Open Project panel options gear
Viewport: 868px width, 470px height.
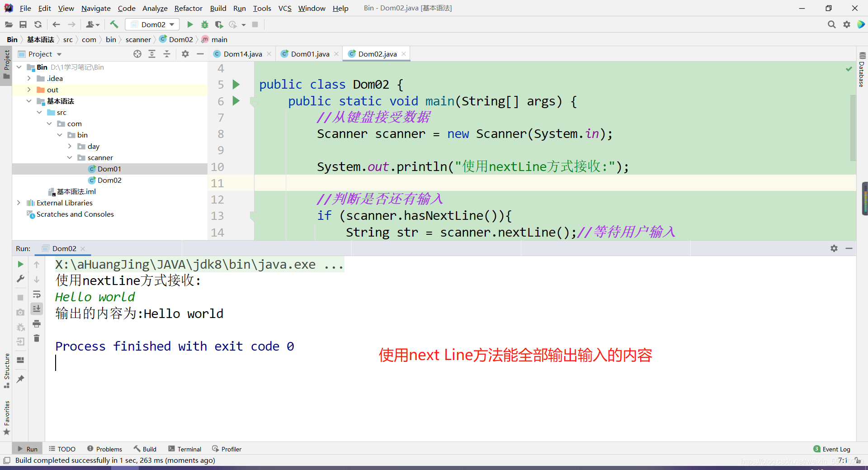(x=185, y=54)
